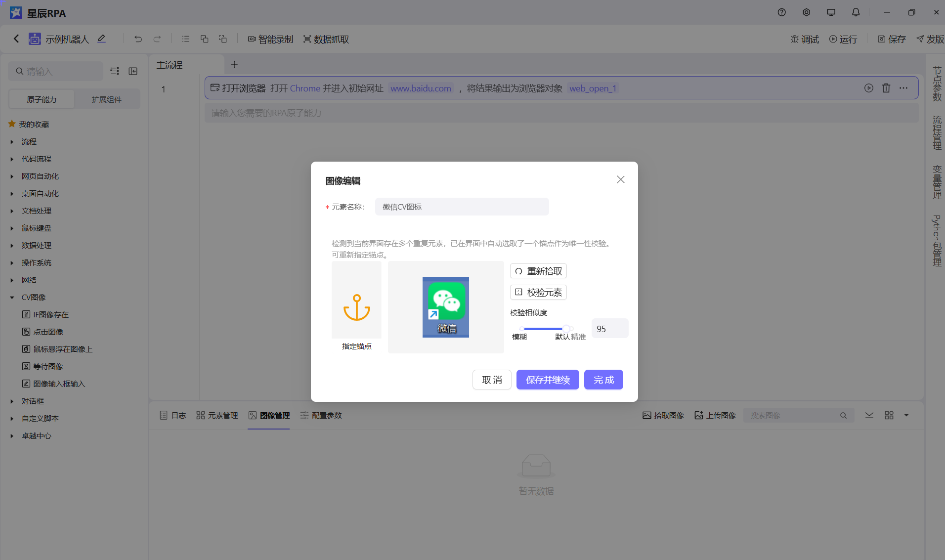Click the grid view icon in image panel

tap(889, 415)
